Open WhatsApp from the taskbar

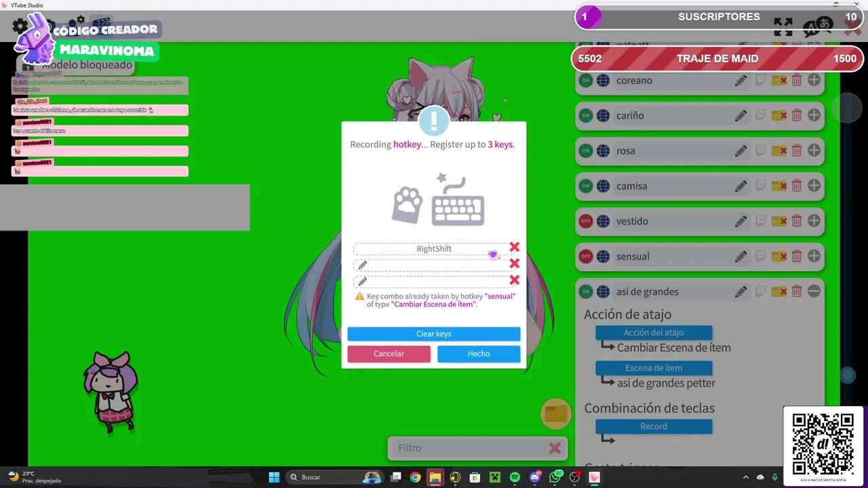coord(555,477)
